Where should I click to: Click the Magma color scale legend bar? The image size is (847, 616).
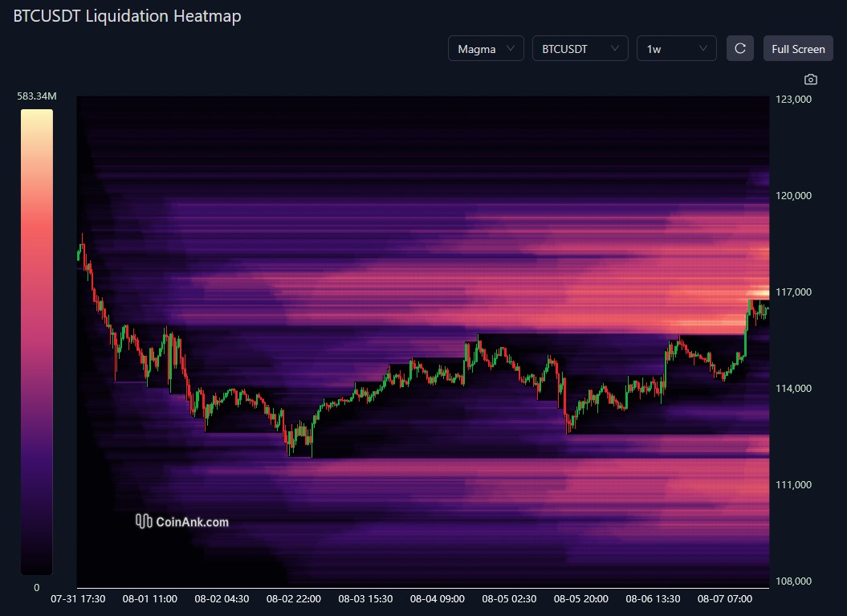click(x=37, y=341)
